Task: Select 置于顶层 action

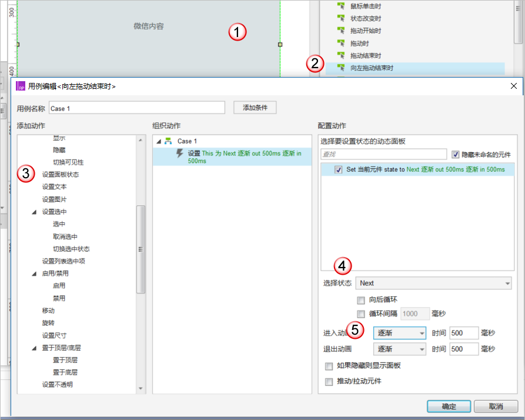Action: point(65,360)
